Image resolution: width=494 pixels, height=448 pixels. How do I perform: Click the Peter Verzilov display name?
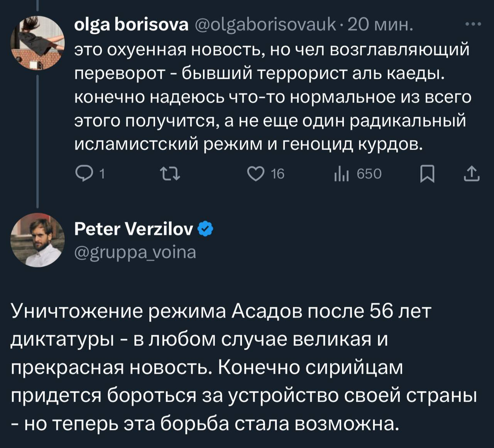pyautogui.click(x=134, y=230)
